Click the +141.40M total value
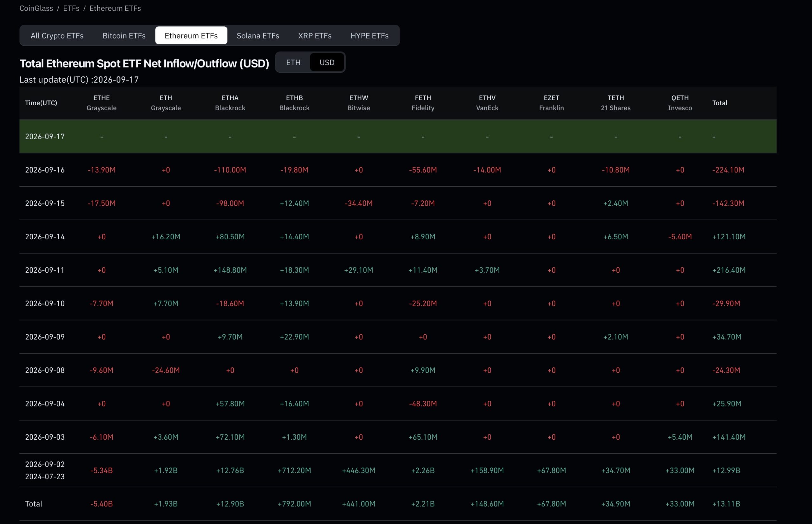This screenshot has width=812, height=524. pos(729,437)
